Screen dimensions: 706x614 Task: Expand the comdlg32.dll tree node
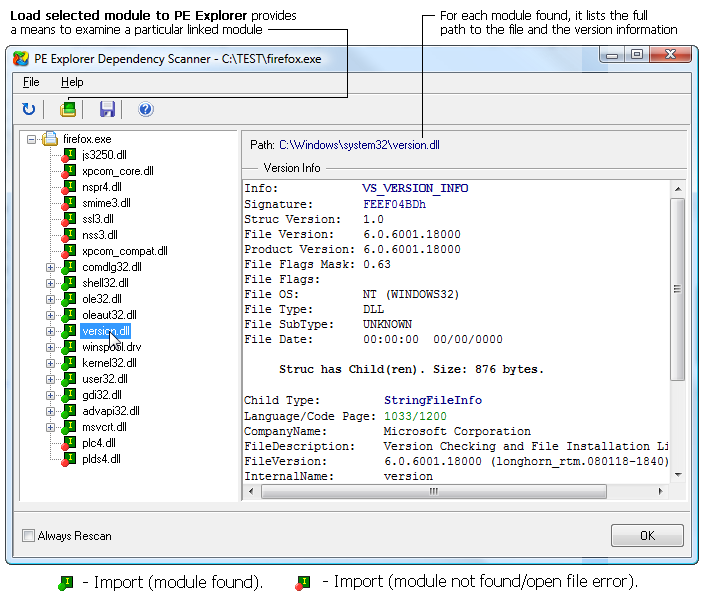pyautogui.click(x=50, y=267)
